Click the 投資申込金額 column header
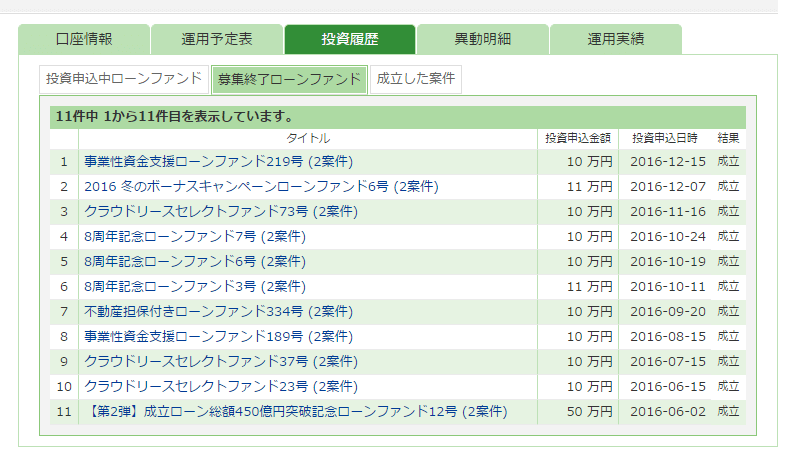 click(577, 138)
